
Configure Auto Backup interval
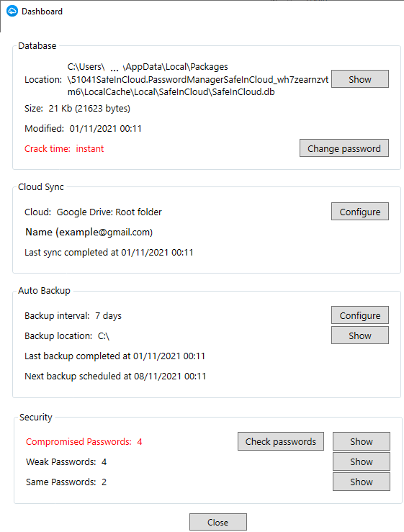click(x=360, y=315)
